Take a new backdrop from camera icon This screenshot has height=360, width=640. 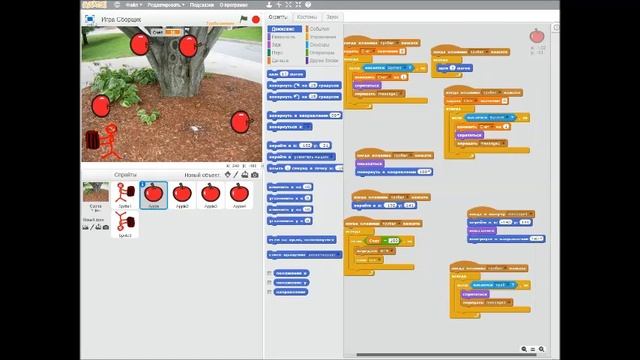click(x=106, y=227)
